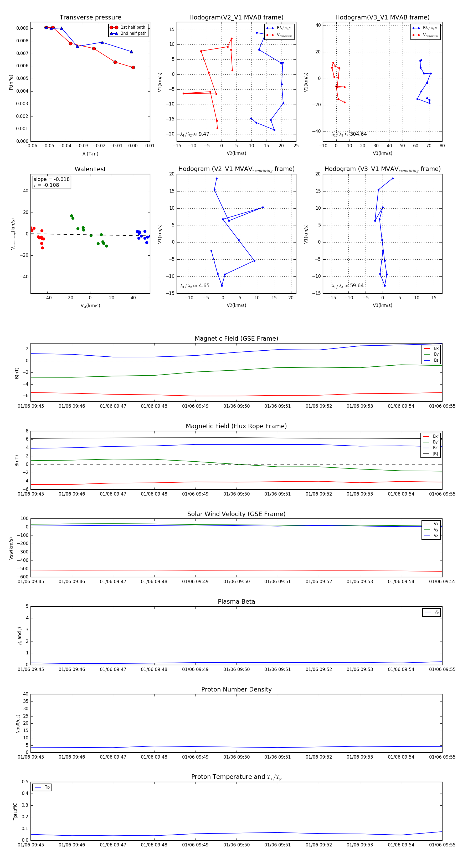Click "Proton Number Density" plot title
The height and width of the screenshot is (868, 473).
[236, 689]
